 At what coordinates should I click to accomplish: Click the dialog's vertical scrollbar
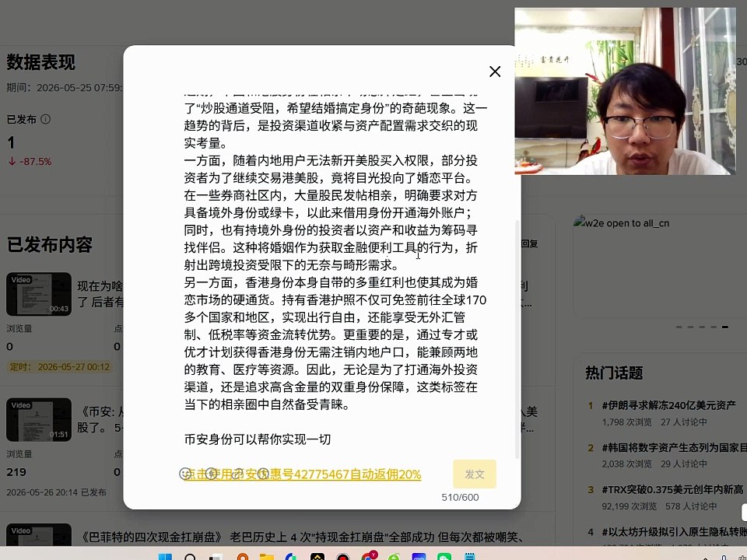pyautogui.click(x=517, y=339)
